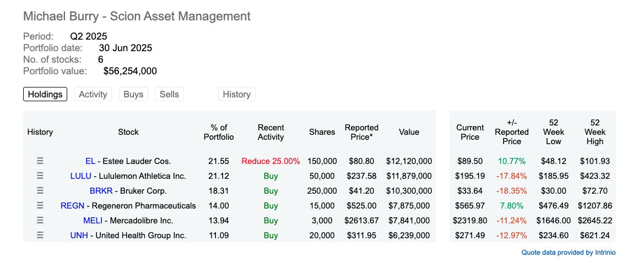Open the REGN ticker link

click(x=72, y=206)
